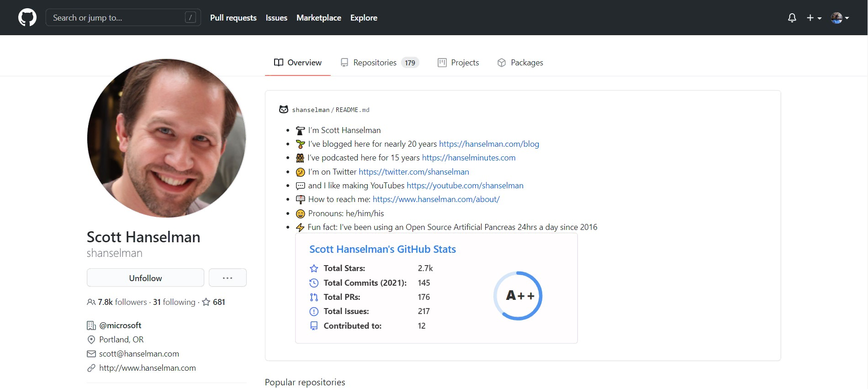Open the @microsoft organization link
The width and height of the screenshot is (868, 389).
pos(120,325)
